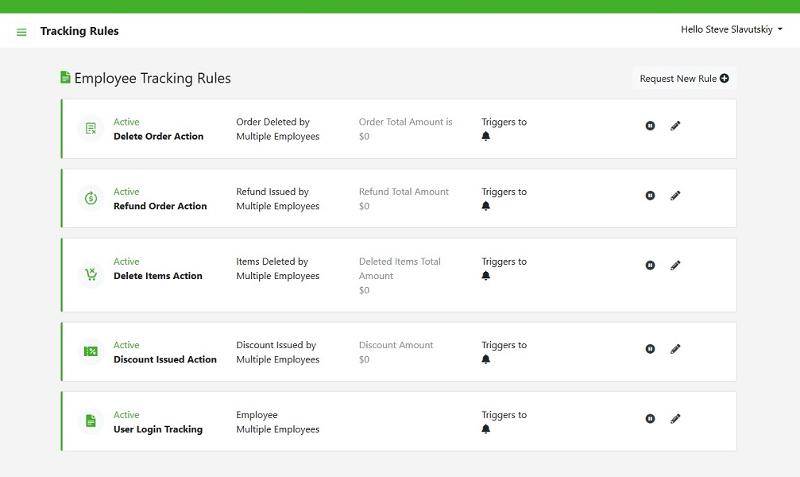Click the Refund Order Action dollar icon
The height and width of the screenshot is (477, 800).
click(91, 198)
